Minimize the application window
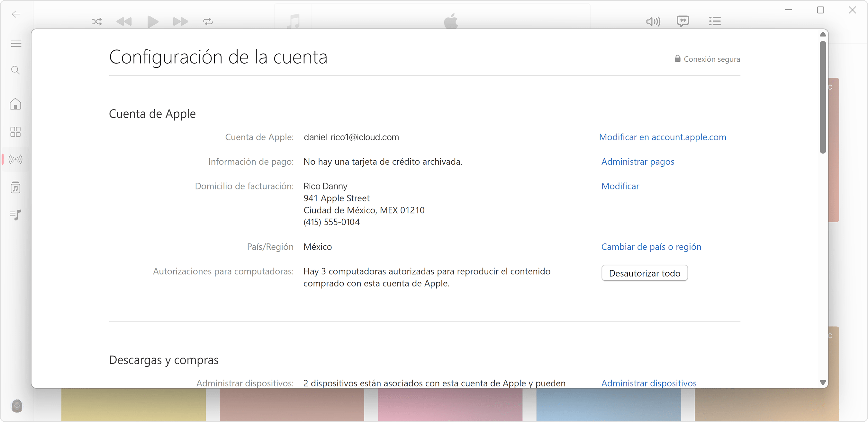 (x=789, y=10)
